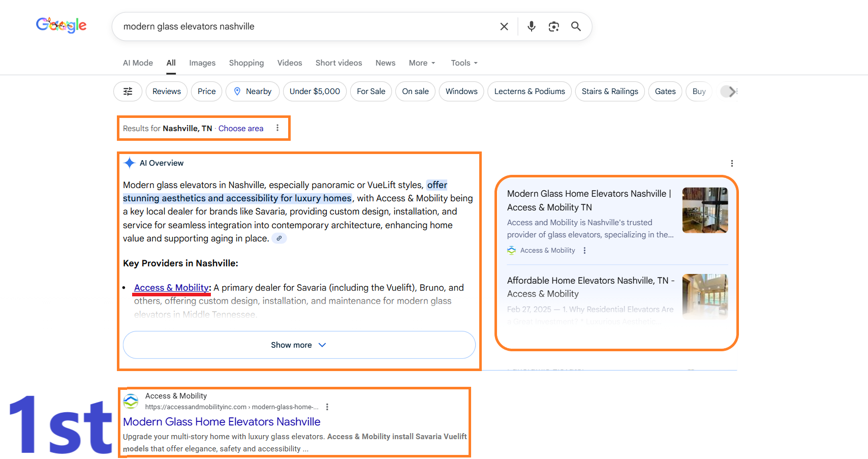This screenshot has width=868, height=459.
Task: Click the Google logo
Action: pyautogui.click(x=61, y=25)
